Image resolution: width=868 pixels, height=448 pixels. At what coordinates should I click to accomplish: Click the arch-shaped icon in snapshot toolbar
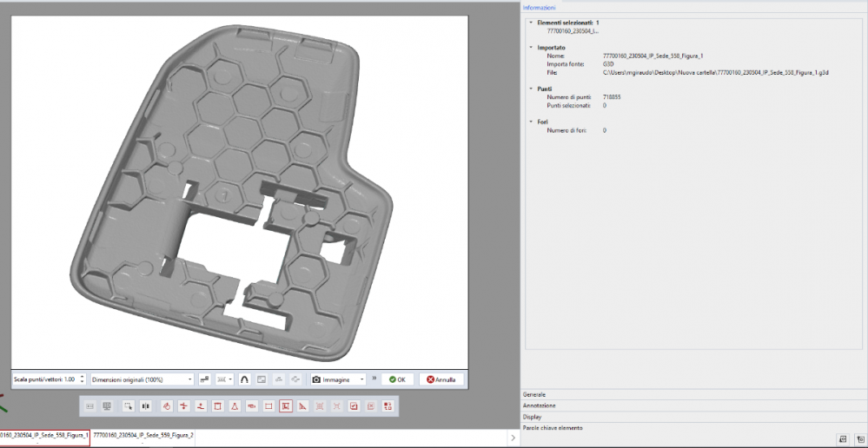pyautogui.click(x=244, y=379)
